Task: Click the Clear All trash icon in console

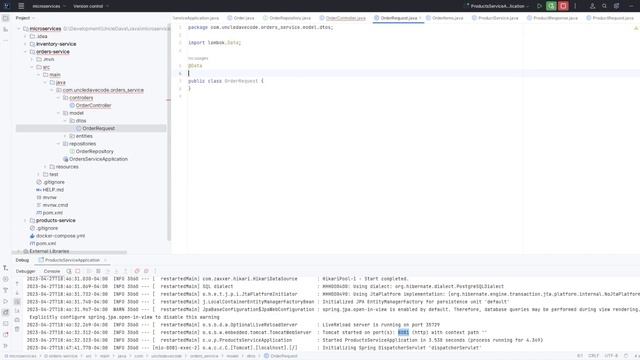Action: pyautogui.click(x=17, y=329)
